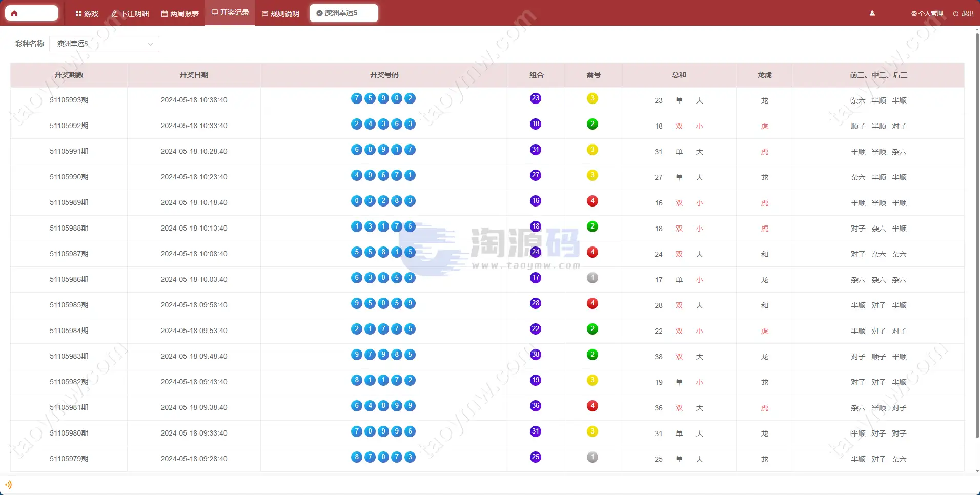This screenshot has height=495, width=980.
Task: Open the 规则说明 page
Action: pos(280,14)
